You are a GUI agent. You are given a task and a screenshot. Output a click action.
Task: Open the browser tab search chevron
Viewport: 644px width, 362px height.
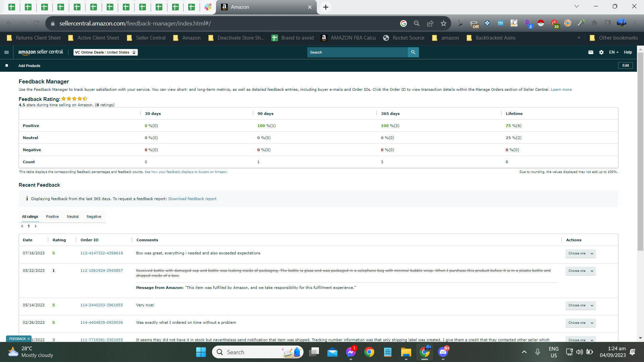click(577, 6)
